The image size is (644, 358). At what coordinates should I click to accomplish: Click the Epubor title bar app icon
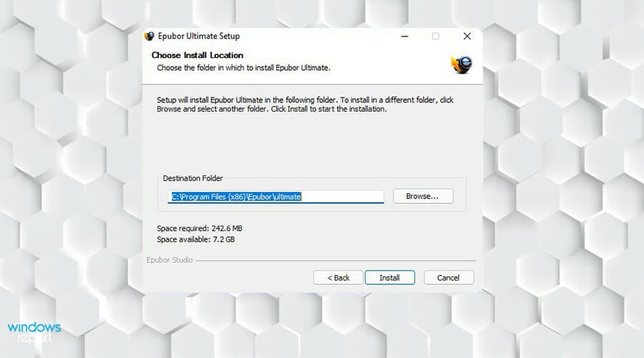(x=149, y=37)
